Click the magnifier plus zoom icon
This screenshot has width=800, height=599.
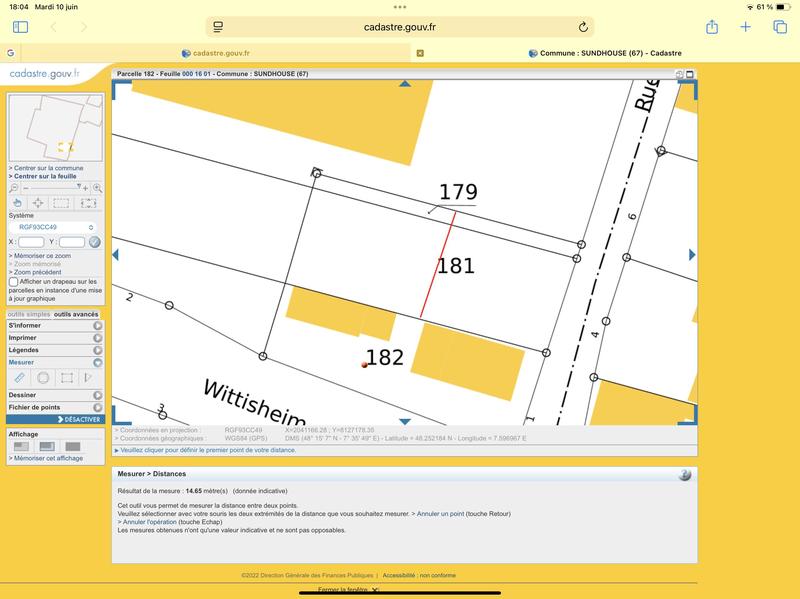[x=98, y=188]
